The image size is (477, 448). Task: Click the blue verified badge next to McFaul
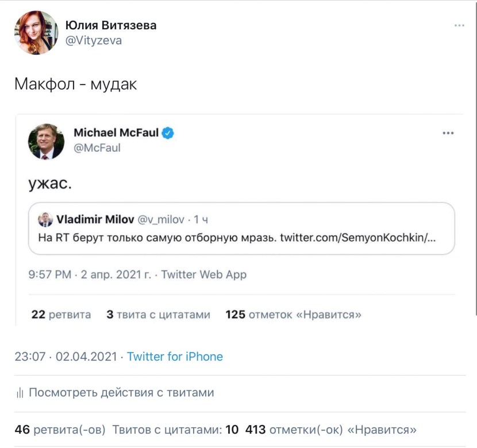tap(168, 133)
